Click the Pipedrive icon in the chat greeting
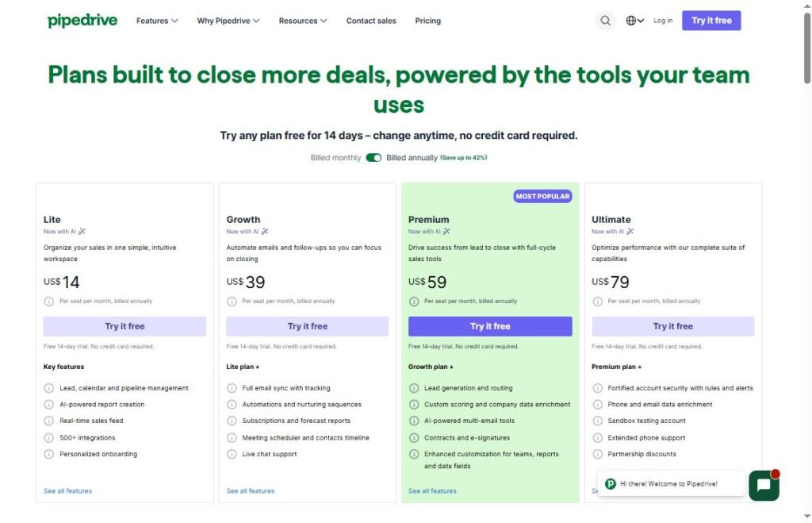The width and height of the screenshot is (812, 523). [610, 483]
